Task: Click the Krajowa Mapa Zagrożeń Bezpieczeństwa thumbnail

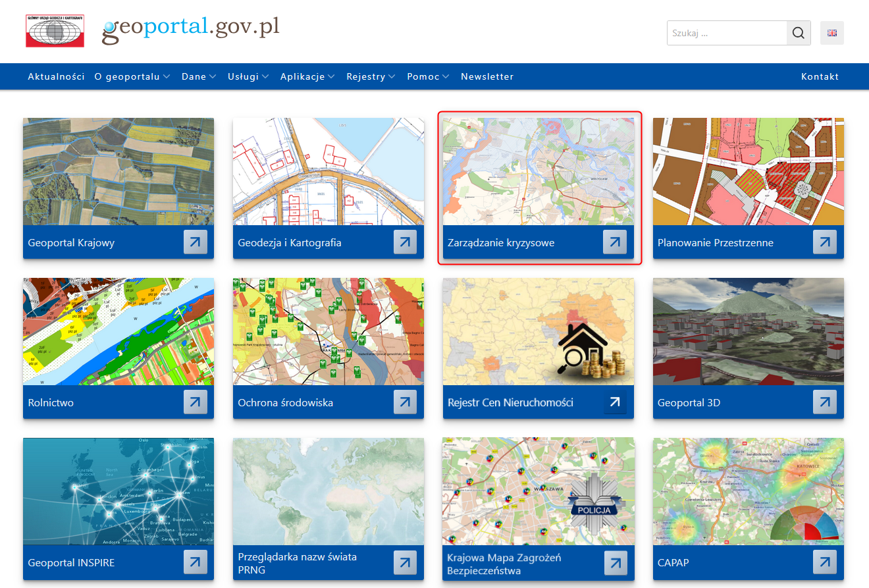Action: point(539,491)
